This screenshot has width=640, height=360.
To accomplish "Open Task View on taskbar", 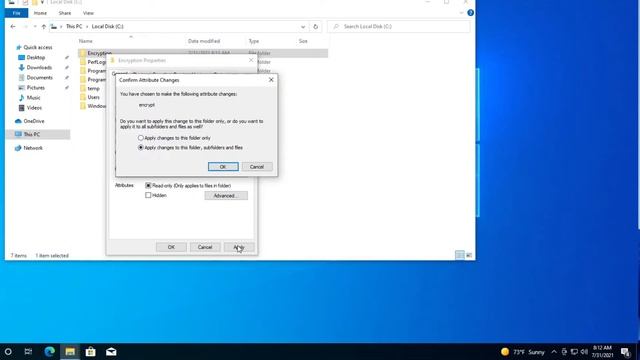I will click(x=28, y=351).
